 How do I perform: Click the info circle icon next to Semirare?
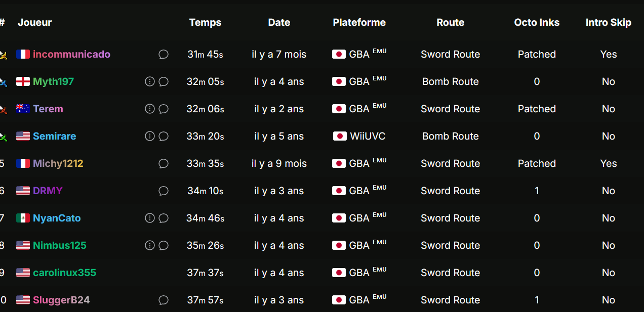coord(150,136)
